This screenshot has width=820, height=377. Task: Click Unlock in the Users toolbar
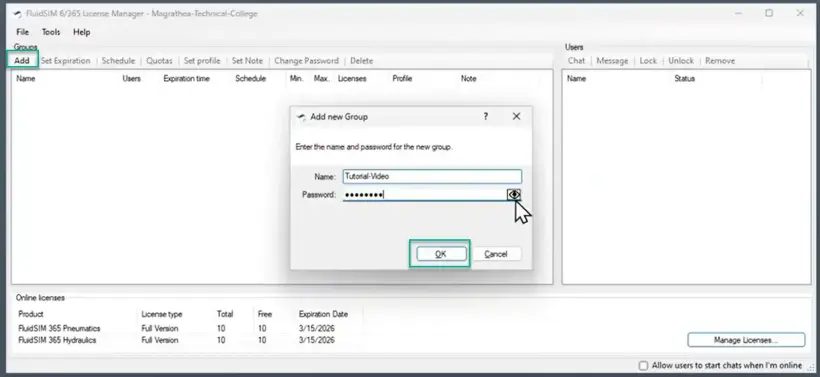[x=681, y=61]
